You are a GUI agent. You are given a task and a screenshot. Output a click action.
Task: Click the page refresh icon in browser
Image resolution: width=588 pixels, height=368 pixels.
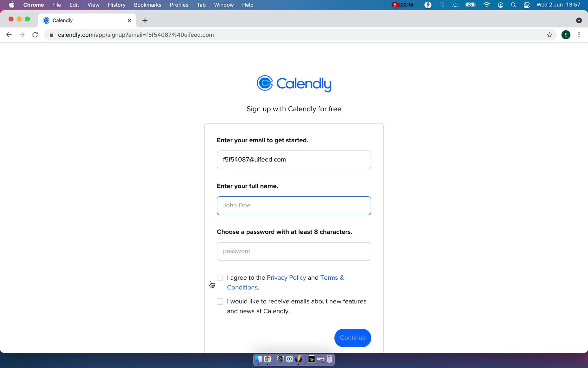(36, 35)
